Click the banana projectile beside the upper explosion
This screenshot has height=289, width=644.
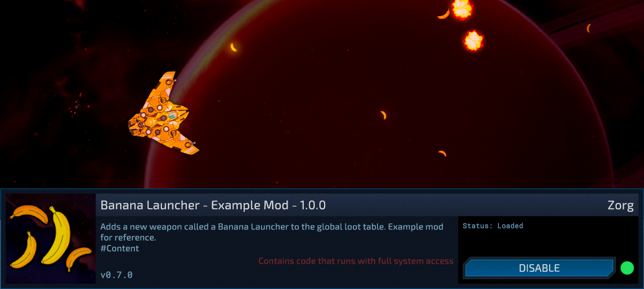point(444,14)
